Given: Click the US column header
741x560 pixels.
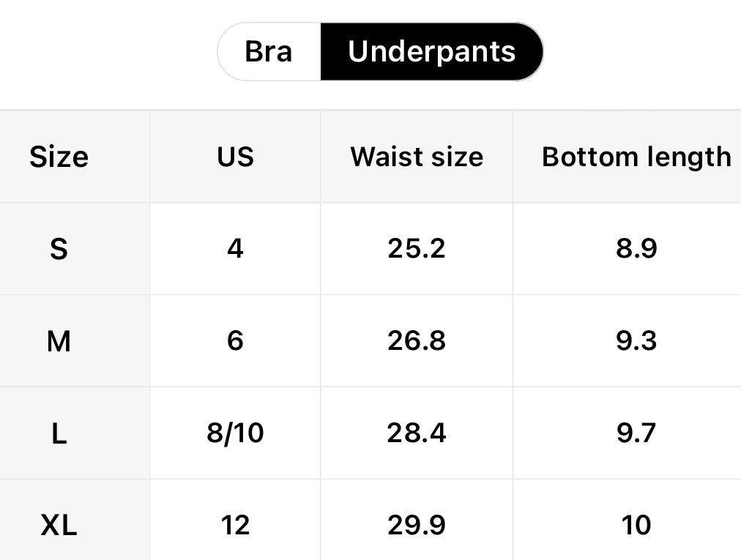Looking at the screenshot, I should coord(235,157).
